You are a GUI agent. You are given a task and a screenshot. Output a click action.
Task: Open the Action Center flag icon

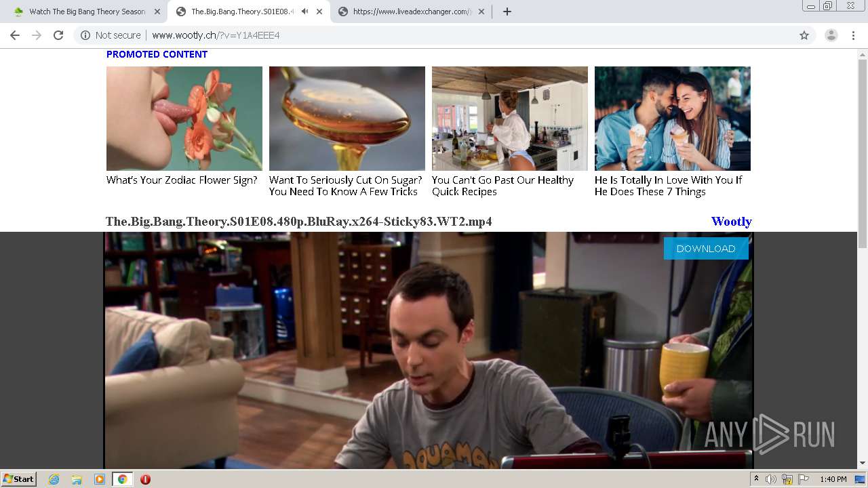(804, 479)
